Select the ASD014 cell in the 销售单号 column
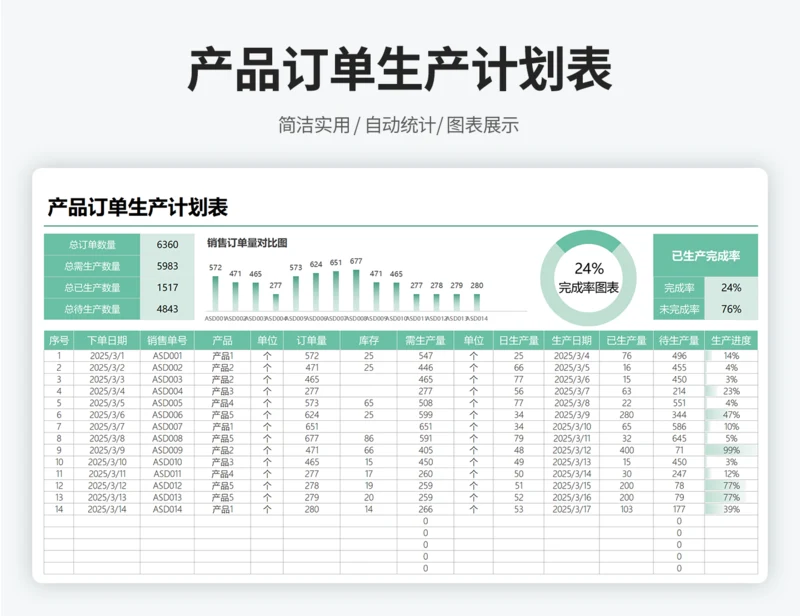This screenshot has height=616, width=800. click(167, 509)
